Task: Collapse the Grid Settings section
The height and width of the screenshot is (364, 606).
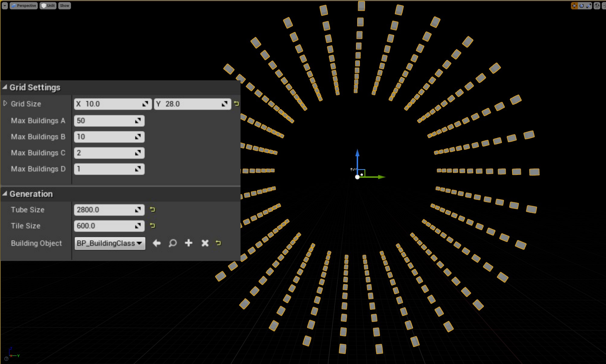Action: tap(5, 87)
